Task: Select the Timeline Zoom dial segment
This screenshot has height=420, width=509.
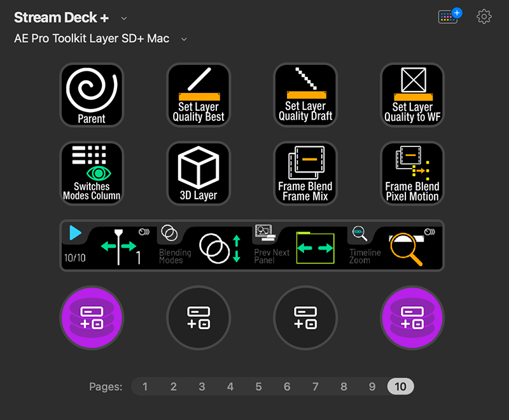Action: 394,246
